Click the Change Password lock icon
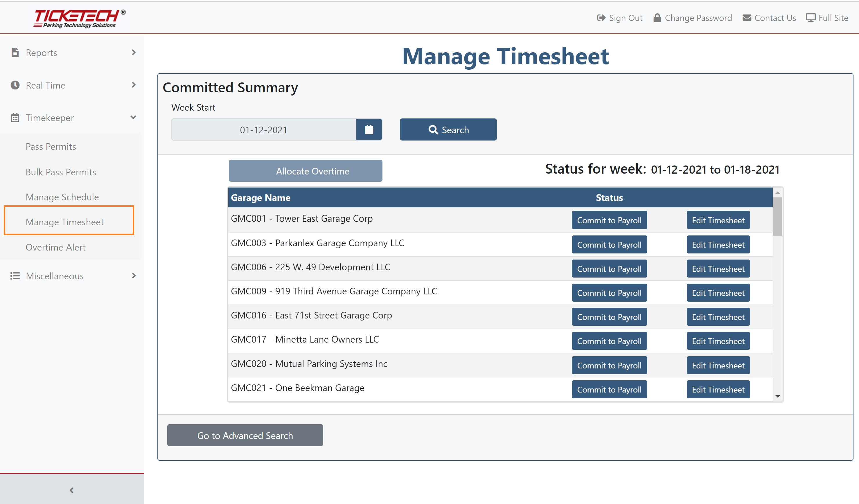859x504 pixels. (x=657, y=18)
